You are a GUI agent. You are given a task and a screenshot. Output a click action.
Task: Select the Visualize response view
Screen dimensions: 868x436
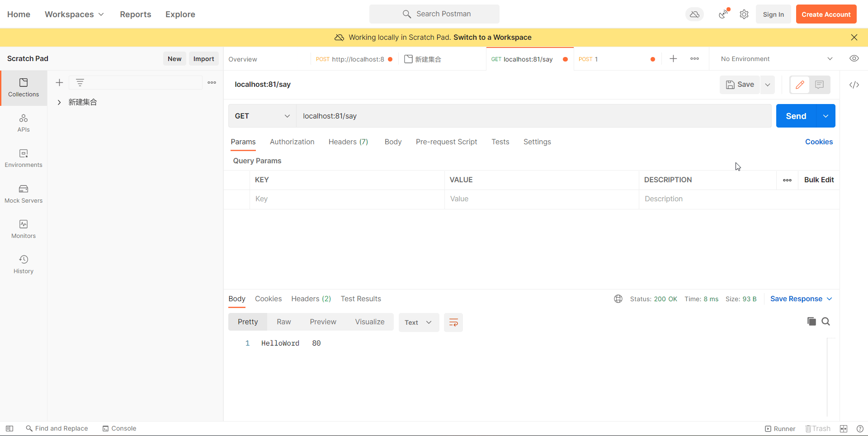370,322
